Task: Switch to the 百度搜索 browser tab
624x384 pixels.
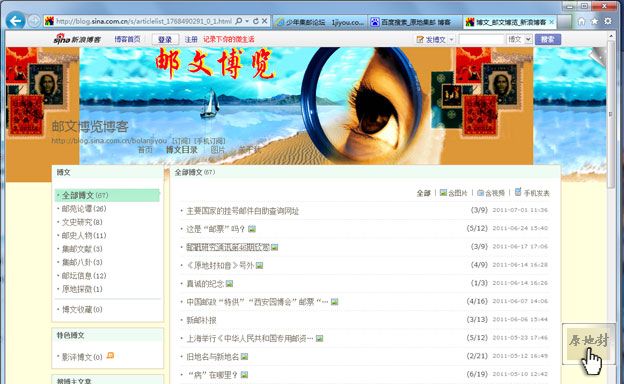Action: coord(414,22)
